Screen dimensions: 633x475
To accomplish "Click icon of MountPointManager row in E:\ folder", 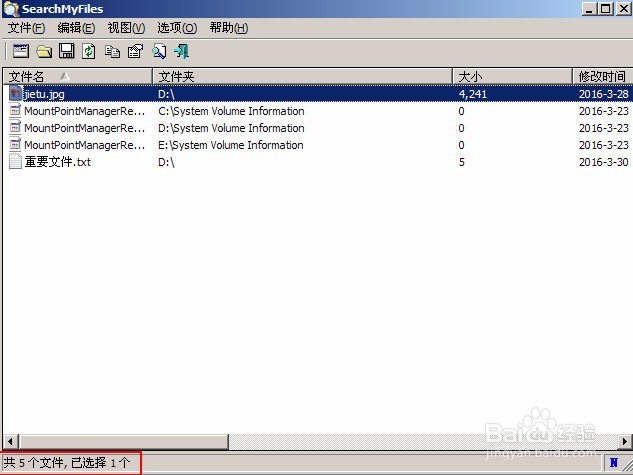I will [x=15, y=144].
